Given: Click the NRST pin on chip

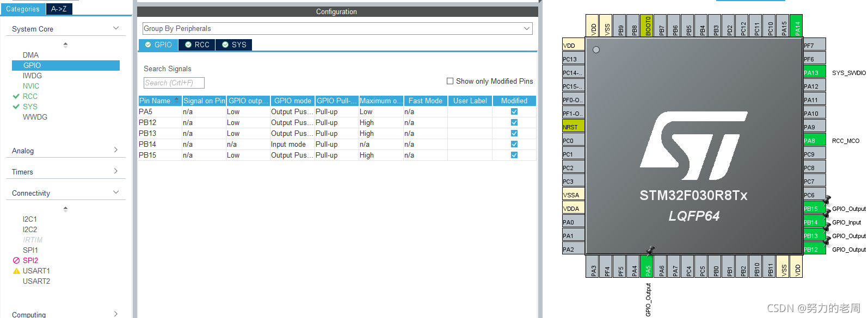Looking at the screenshot, I should [x=573, y=126].
